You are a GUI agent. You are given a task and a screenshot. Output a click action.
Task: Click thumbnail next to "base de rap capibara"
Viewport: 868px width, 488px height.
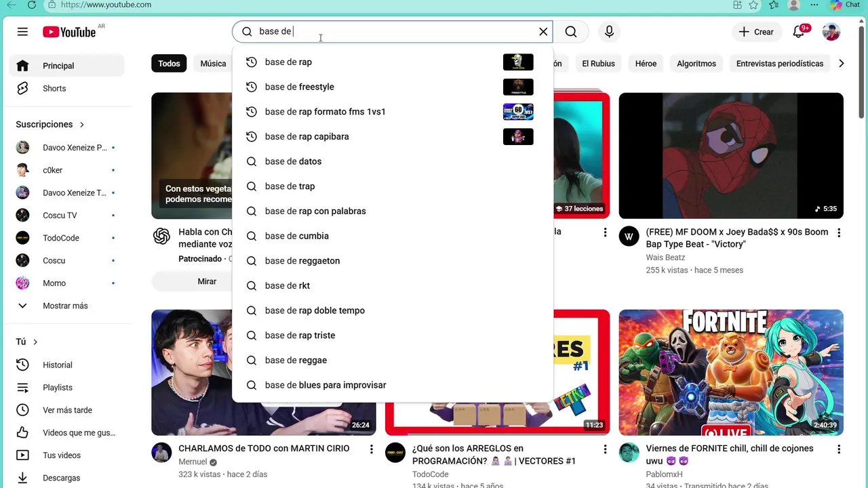click(518, 136)
